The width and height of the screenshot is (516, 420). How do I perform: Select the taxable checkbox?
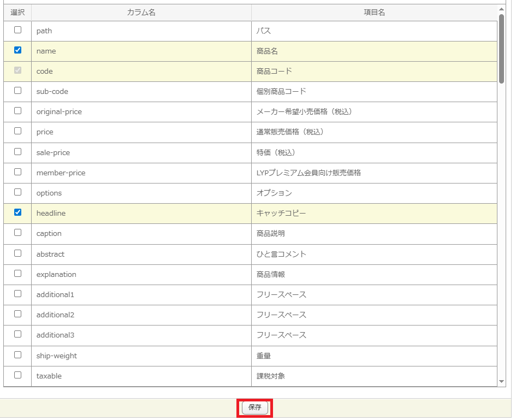point(17,375)
